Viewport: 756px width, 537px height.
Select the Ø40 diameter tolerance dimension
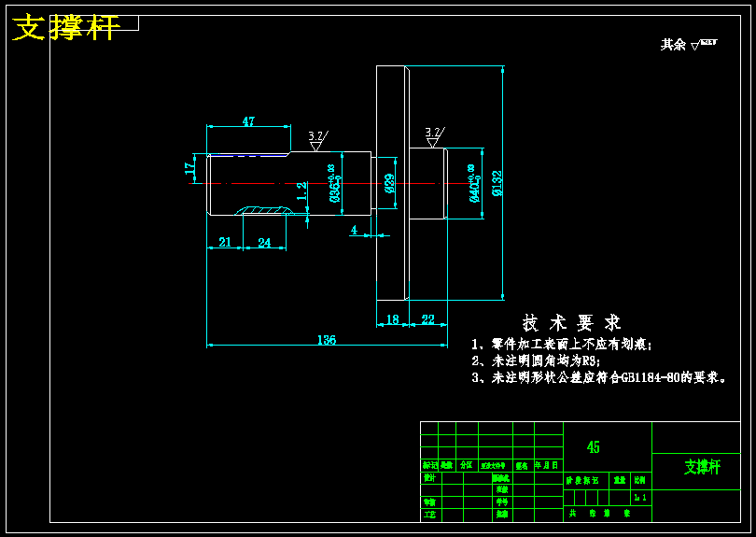point(474,183)
